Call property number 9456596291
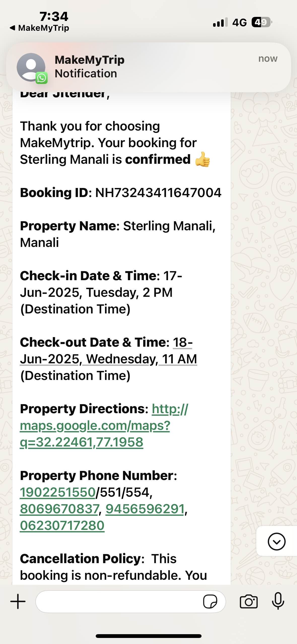 pos(145,509)
